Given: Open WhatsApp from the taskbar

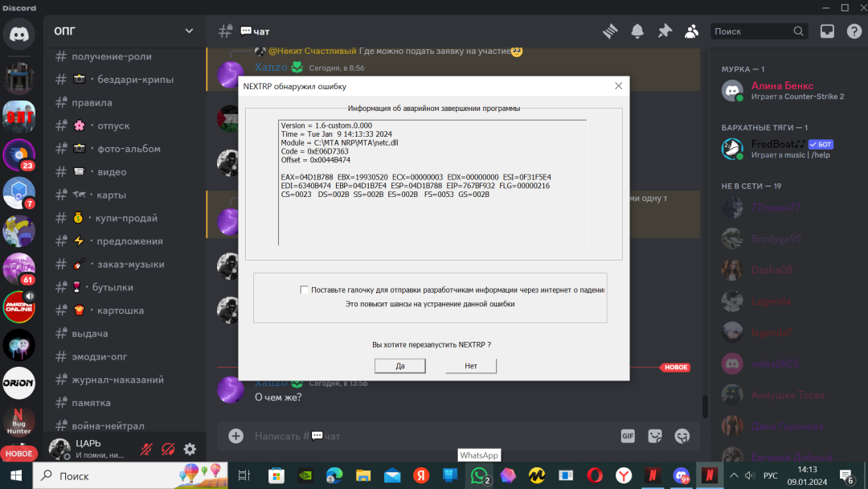Looking at the screenshot, I should click(x=479, y=475).
